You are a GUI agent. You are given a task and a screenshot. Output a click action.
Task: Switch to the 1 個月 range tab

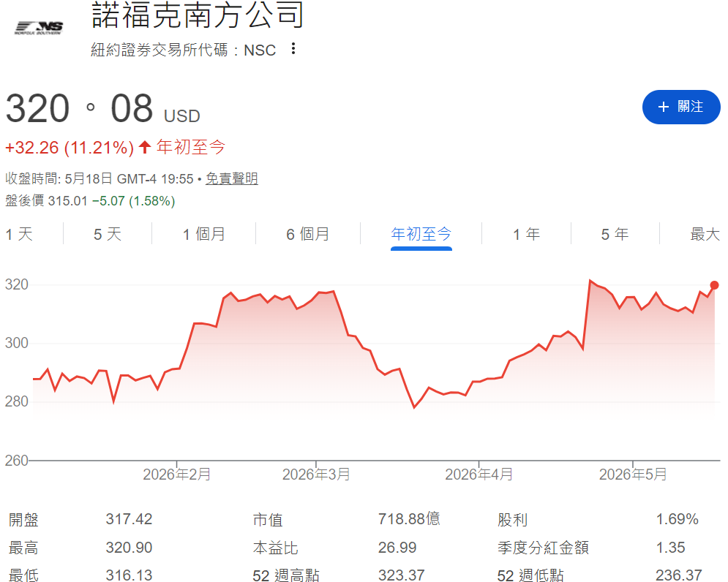click(203, 235)
